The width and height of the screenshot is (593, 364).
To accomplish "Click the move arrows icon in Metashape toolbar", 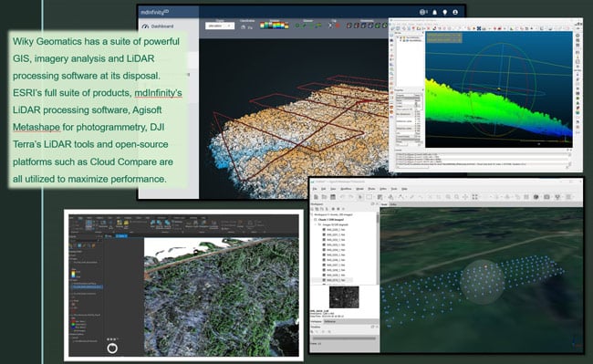I will 465,197.
